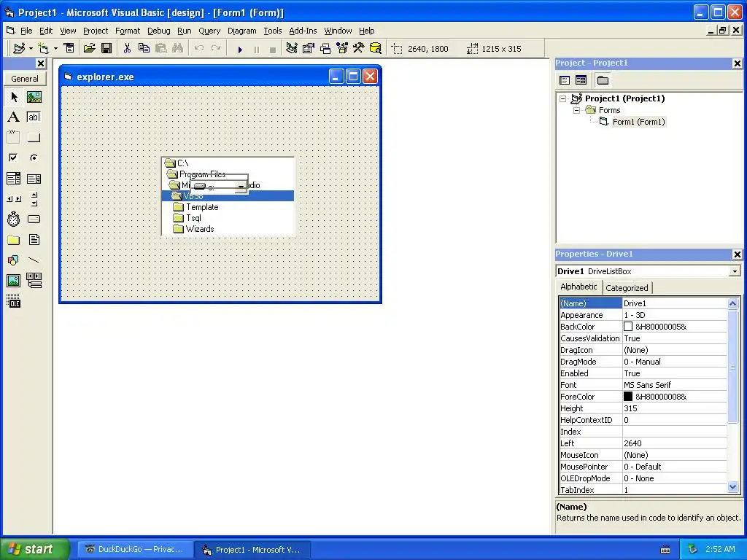
Task: Select the ListBox control tool
Action: 34,179
